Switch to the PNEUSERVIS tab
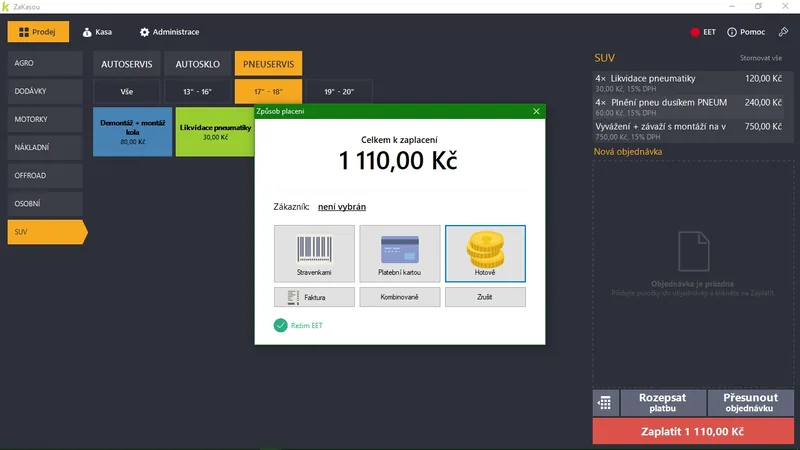 [268, 64]
